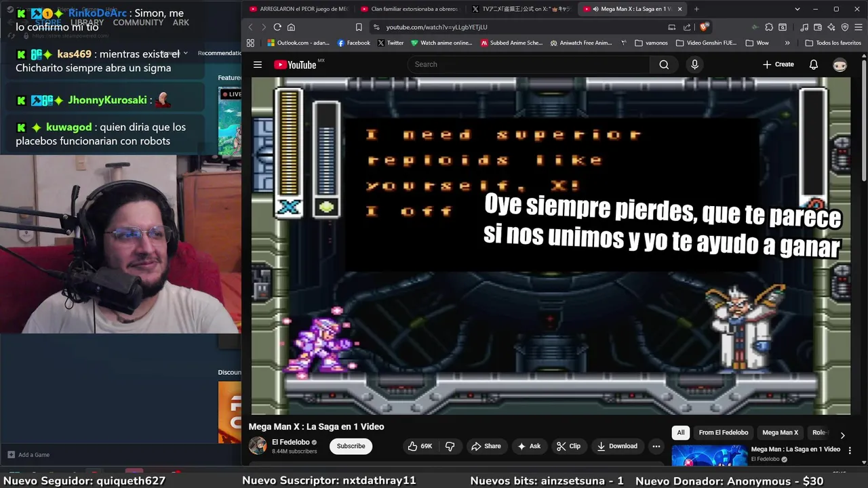Click the Ask button

[529, 446]
